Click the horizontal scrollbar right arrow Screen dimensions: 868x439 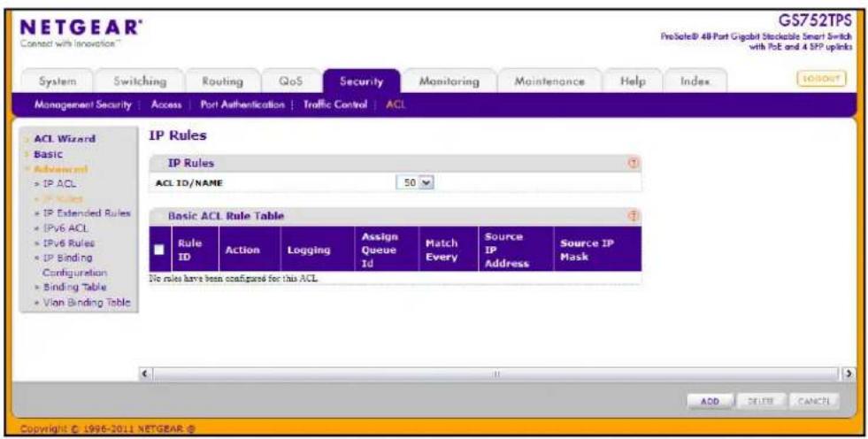(848, 374)
